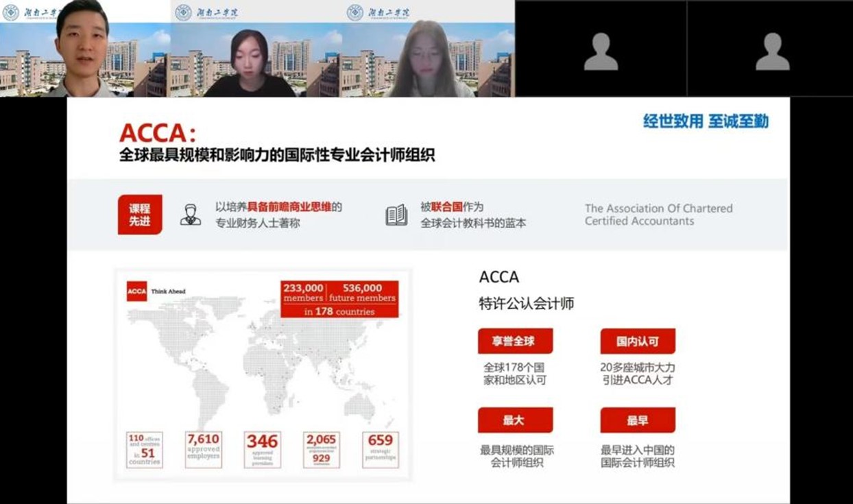The width and height of the screenshot is (853, 504).
Task: Click the 享誉全球 red label
Action: pyautogui.click(x=515, y=341)
